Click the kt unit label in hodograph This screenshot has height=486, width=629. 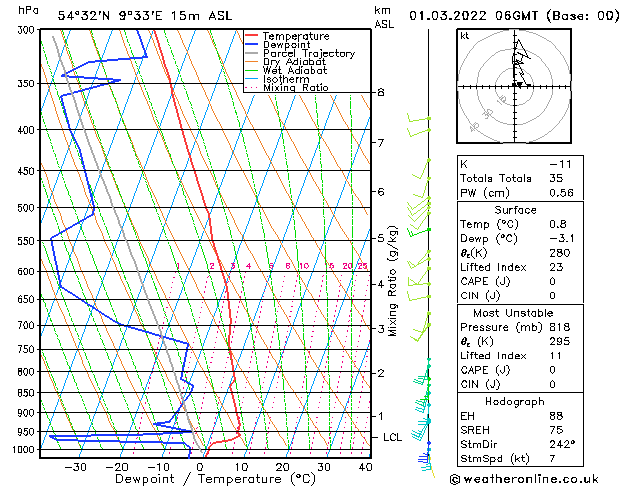[x=465, y=36]
